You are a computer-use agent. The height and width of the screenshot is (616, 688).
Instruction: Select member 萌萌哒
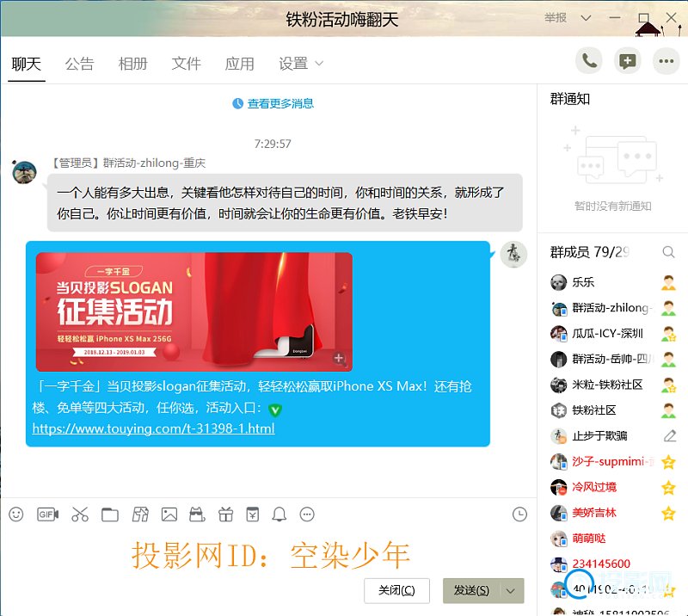(x=612, y=539)
